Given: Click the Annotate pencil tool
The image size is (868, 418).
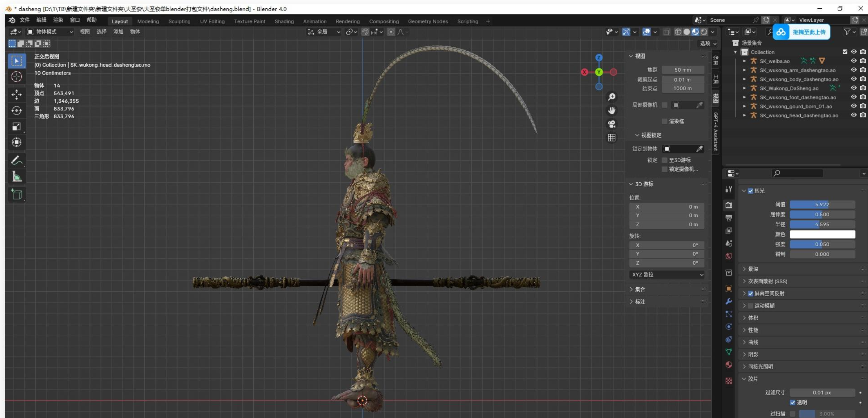Looking at the screenshot, I should tap(16, 160).
